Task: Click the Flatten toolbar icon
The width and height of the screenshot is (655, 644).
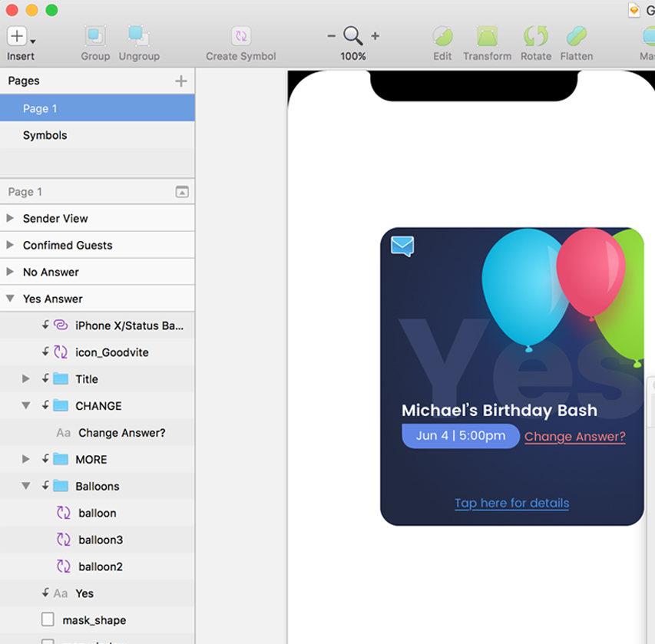Action: pyautogui.click(x=577, y=36)
